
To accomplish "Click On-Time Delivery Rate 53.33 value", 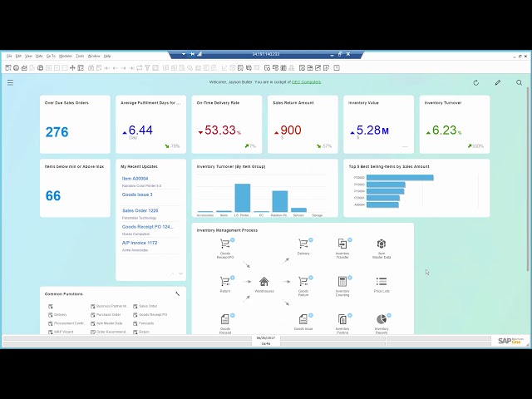I will click(219, 131).
